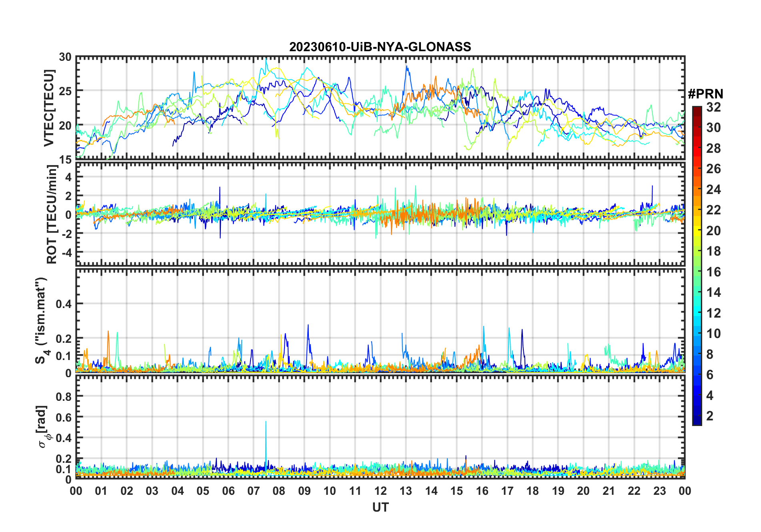
Task: Click colorbar tick label 16
Action: [713, 272]
